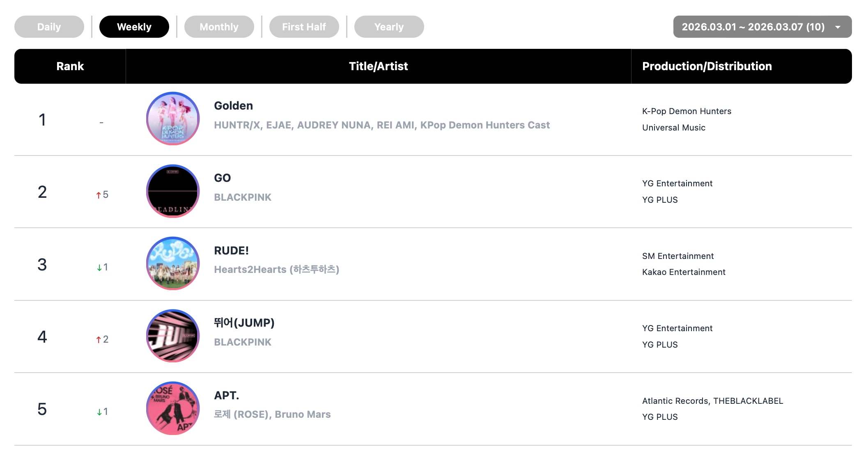This screenshot has width=868, height=451.
Task: Open the Golden song title link
Action: (233, 106)
